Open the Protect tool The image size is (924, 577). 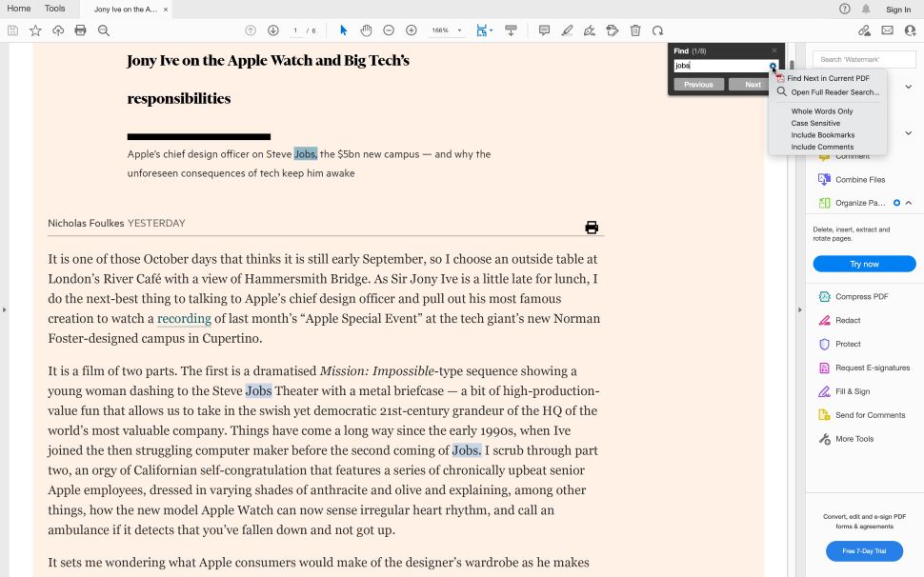[840, 344]
